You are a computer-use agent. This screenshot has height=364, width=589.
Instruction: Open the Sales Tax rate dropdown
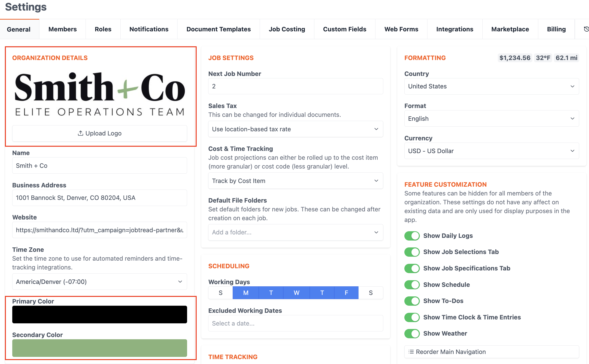[295, 129]
